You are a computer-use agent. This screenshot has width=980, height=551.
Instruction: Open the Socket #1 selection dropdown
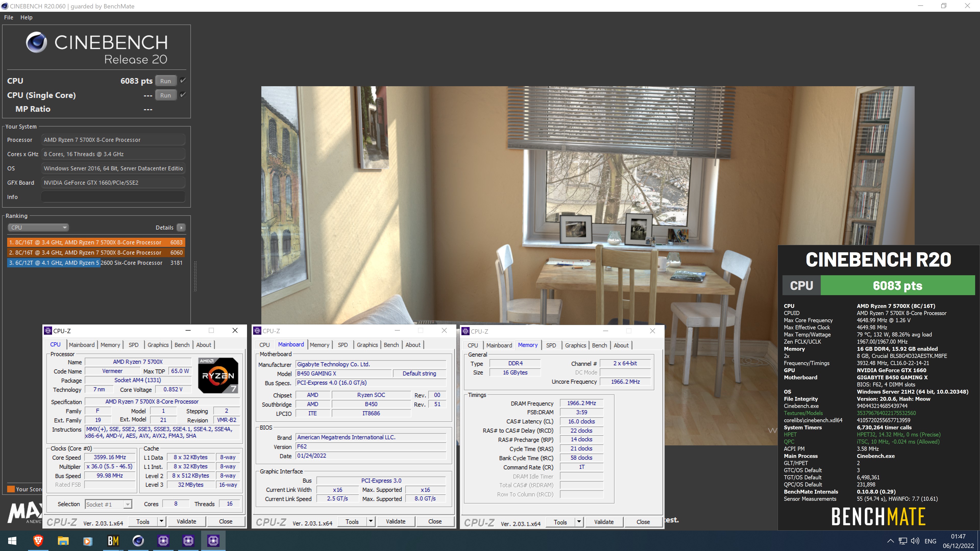108,504
